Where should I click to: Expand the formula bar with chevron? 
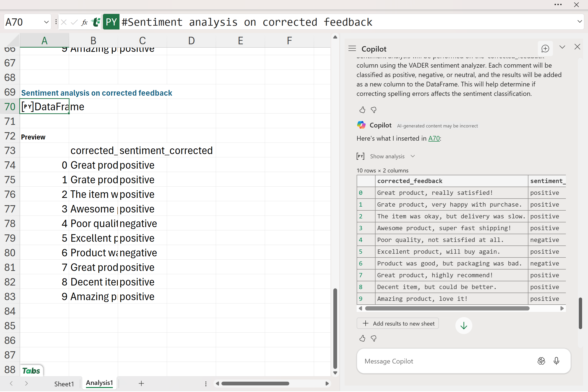pyautogui.click(x=580, y=22)
